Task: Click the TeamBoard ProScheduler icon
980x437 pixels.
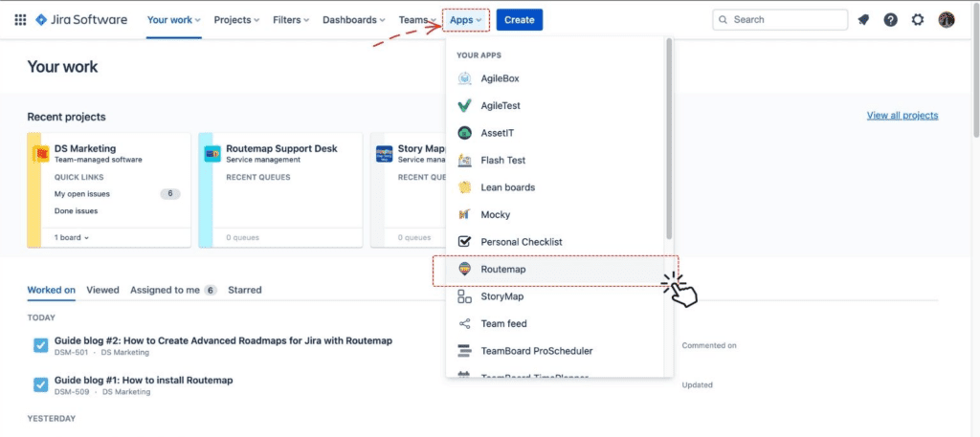Action: click(x=464, y=351)
